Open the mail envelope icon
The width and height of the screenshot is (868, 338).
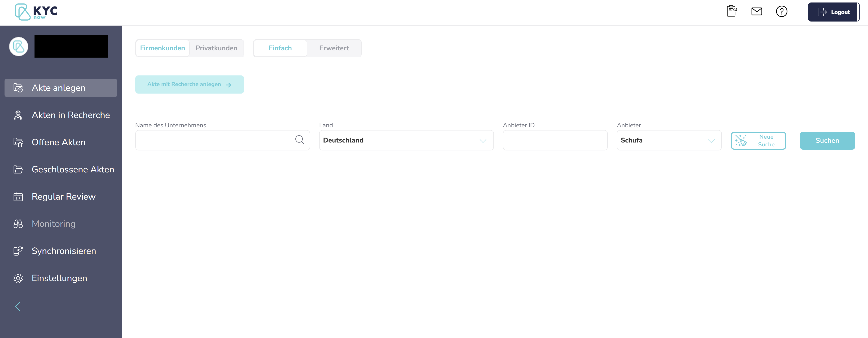point(756,12)
